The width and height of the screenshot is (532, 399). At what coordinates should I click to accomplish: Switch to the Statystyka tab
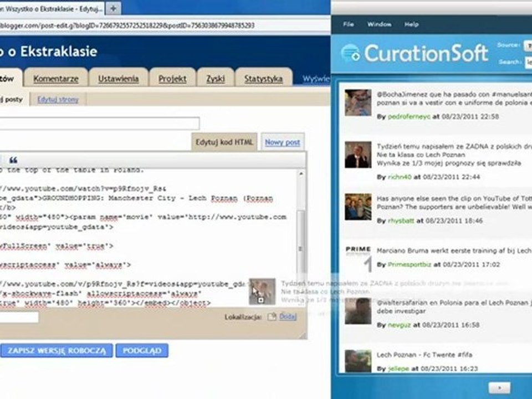coord(264,79)
